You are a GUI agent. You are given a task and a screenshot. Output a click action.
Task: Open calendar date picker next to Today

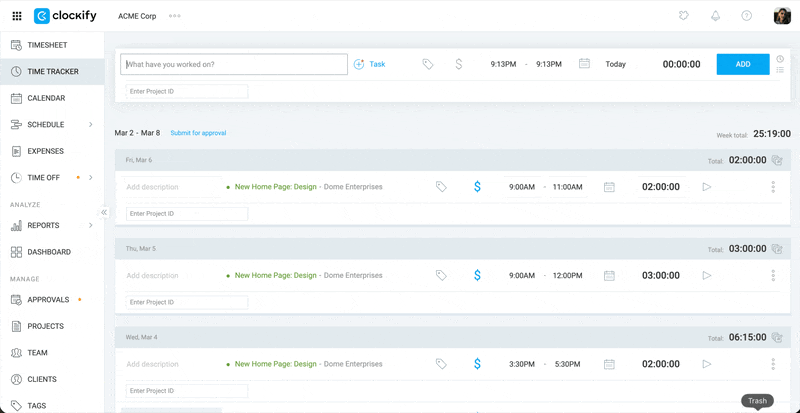click(584, 64)
